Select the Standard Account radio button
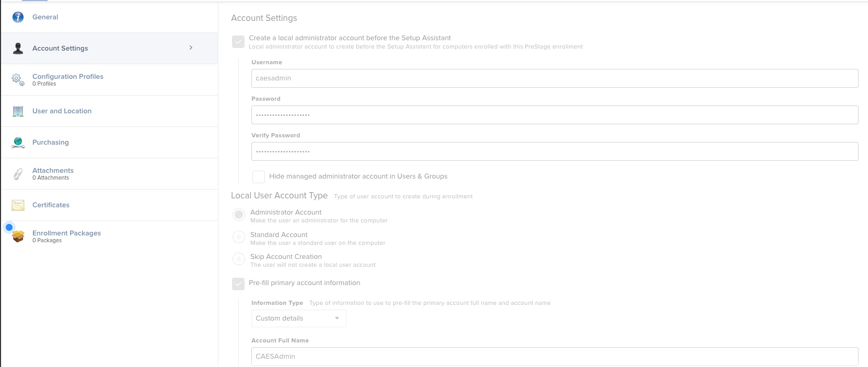 click(x=239, y=237)
